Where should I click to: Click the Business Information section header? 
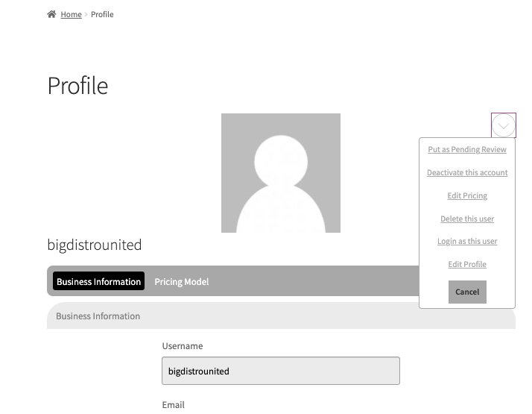[281, 316]
